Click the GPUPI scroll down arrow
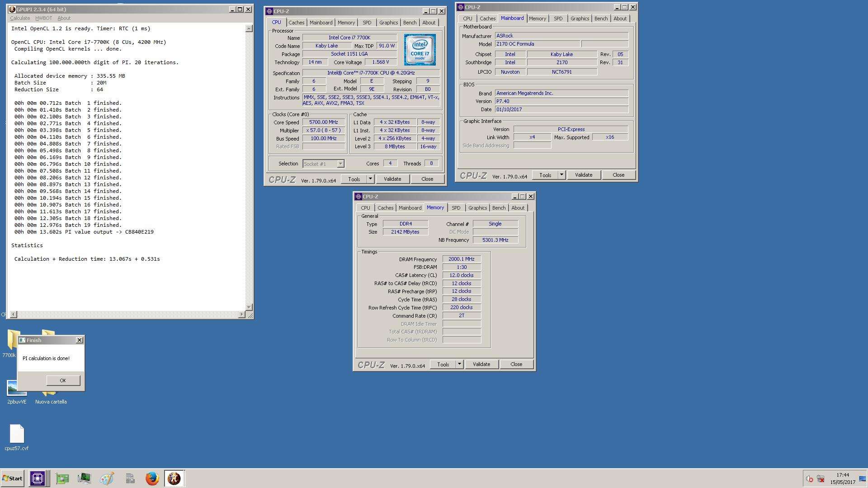Viewport: 868px width, 488px height. (249, 307)
